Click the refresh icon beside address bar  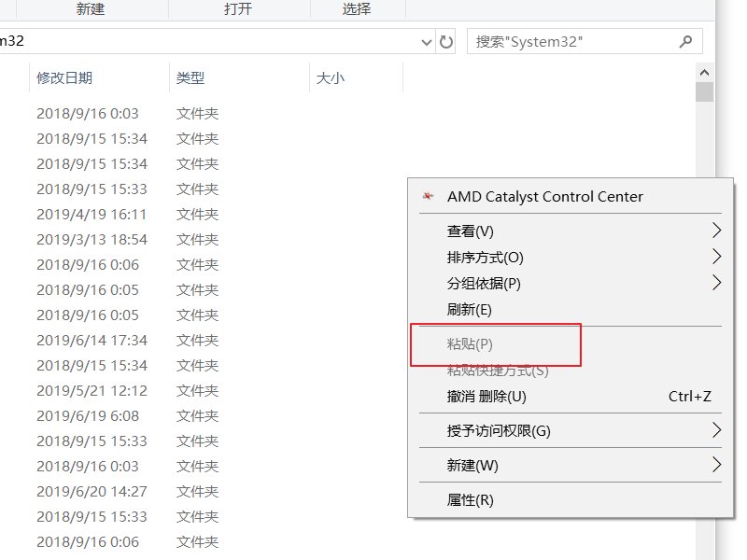[x=446, y=41]
